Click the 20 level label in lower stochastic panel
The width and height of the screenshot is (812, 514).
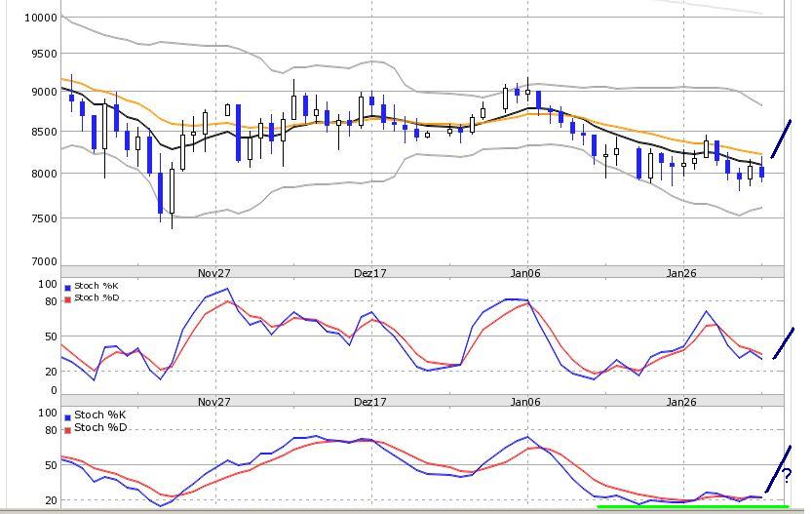(51, 500)
